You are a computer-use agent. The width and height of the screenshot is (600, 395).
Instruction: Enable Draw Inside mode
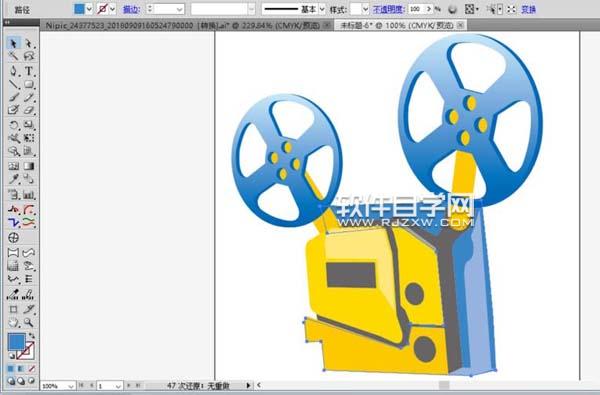31,381
